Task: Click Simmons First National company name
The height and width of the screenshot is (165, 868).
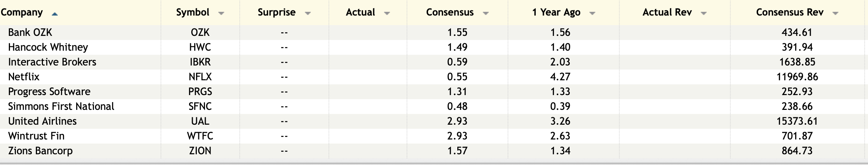Action: coord(61,107)
